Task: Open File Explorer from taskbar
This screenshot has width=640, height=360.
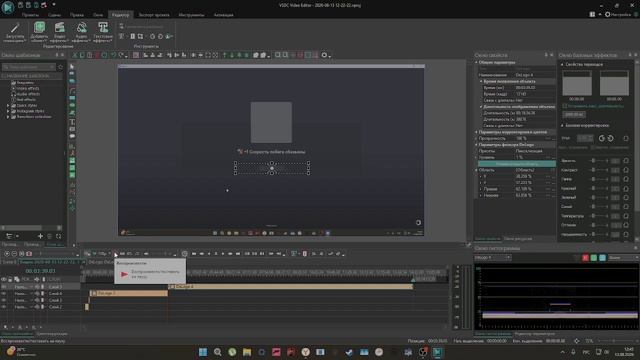Action: 247,352
